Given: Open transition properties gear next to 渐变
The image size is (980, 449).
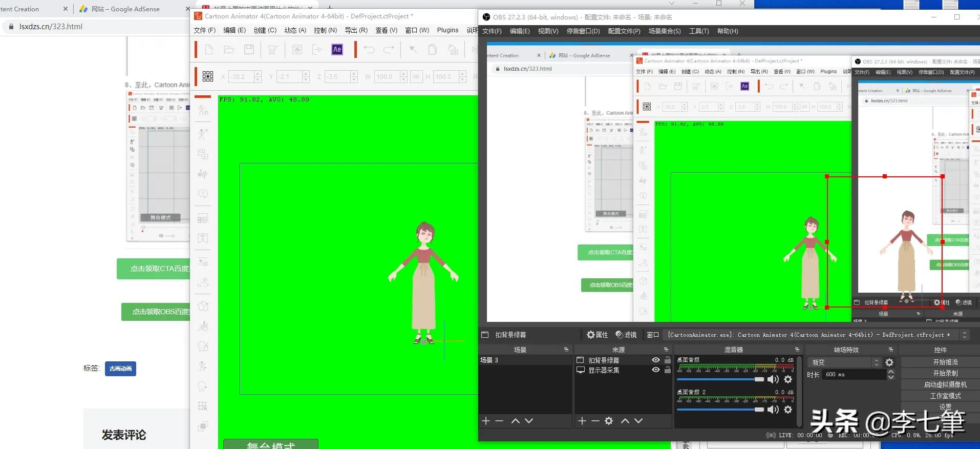Looking at the screenshot, I should 889,362.
